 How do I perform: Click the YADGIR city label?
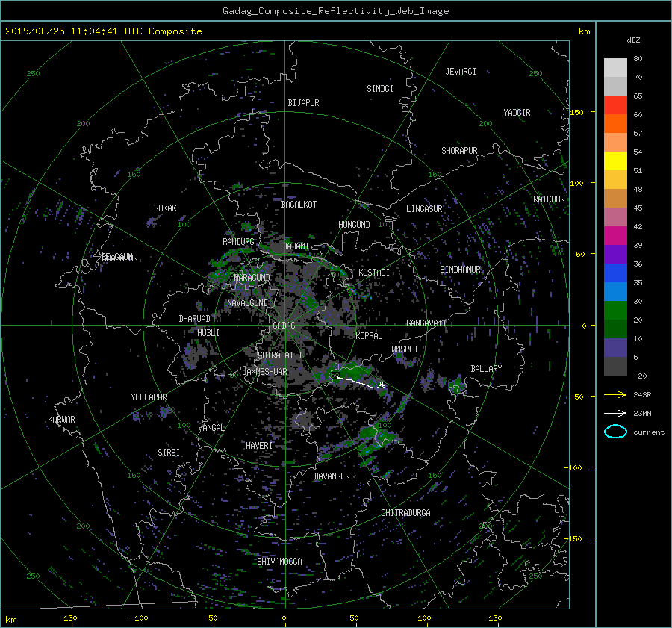tap(517, 113)
